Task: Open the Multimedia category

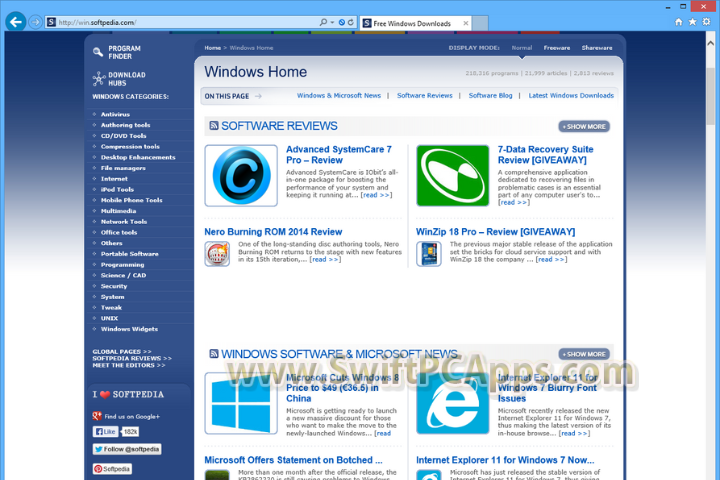Action: (x=118, y=211)
